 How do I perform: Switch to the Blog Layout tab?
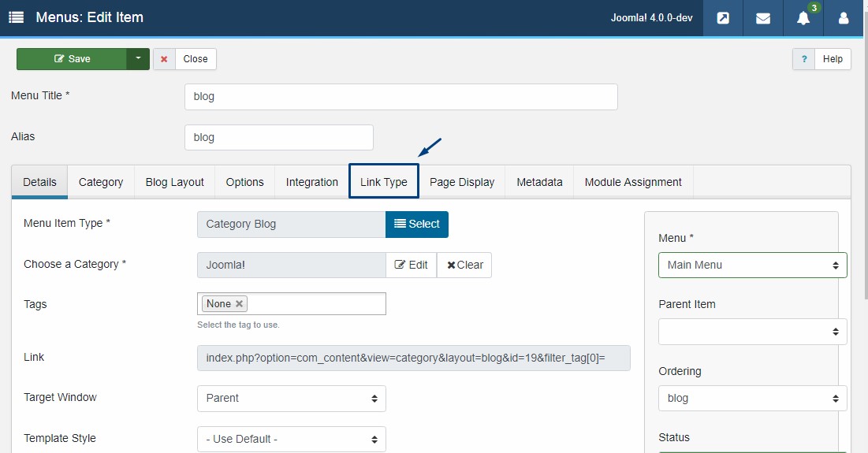pos(174,182)
